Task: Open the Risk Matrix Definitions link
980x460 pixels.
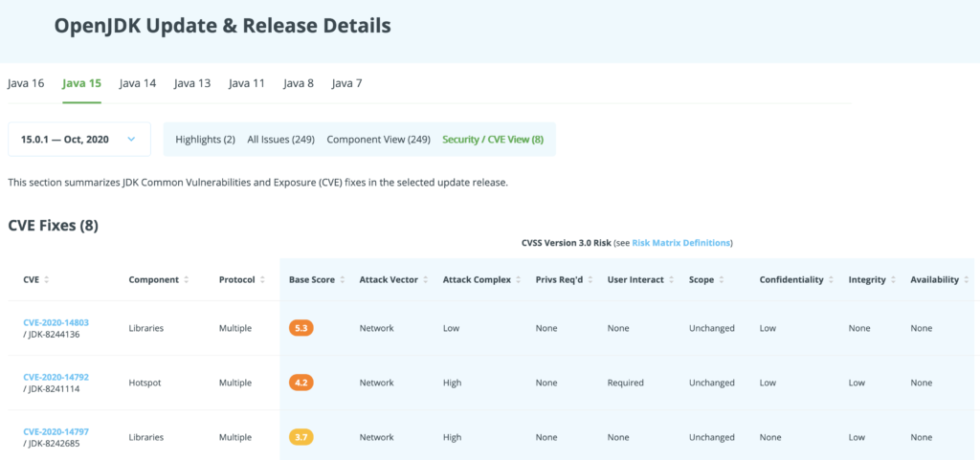Action: [x=680, y=243]
